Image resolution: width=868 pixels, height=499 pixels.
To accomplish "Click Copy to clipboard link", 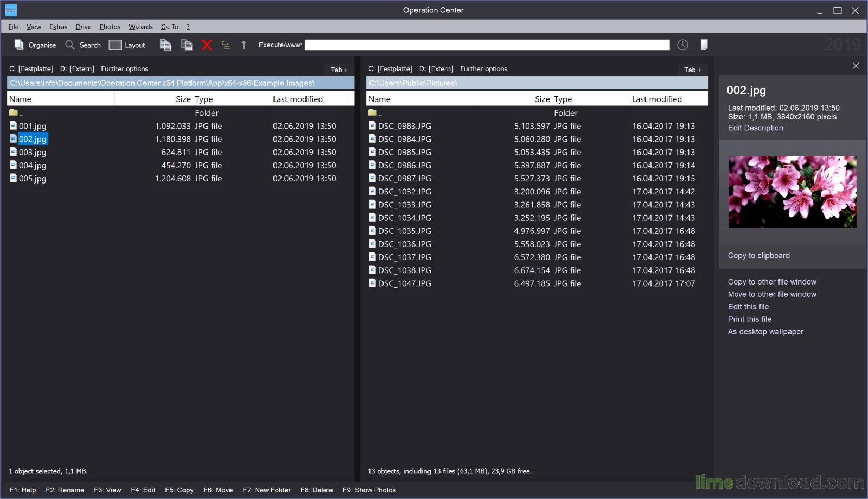I will coord(758,256).
